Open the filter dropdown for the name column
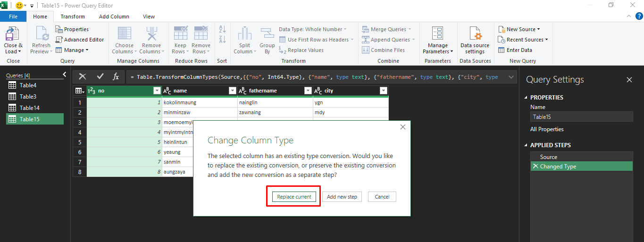Image resolution: width=644 pixels, height=242 pixels. (x=232, y=91)
